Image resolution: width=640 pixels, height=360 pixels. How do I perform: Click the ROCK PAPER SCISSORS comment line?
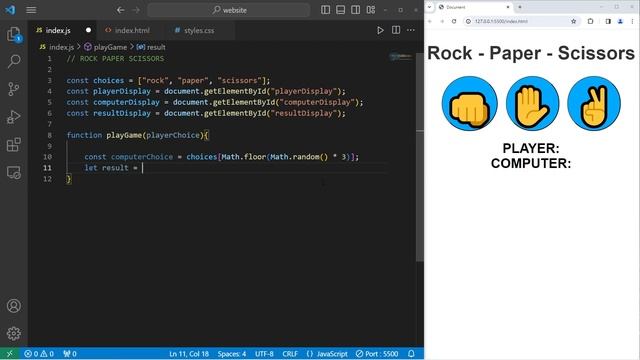click(115, 59)
